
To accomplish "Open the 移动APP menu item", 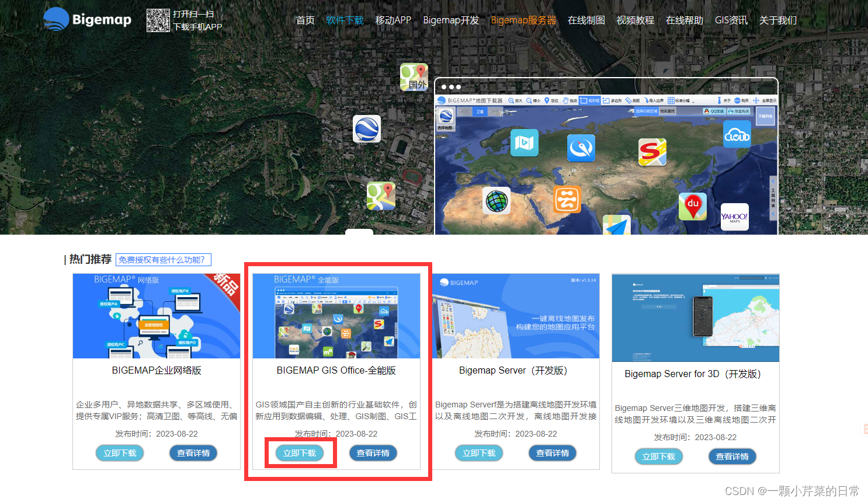I will (x=393, y=20).
